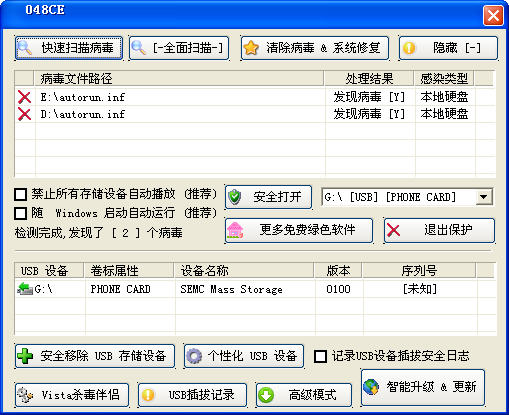The width and height of the screenshot is (509, 415).
Task: Click the green shield icon on 安全打开
Action: pos(235,197)
